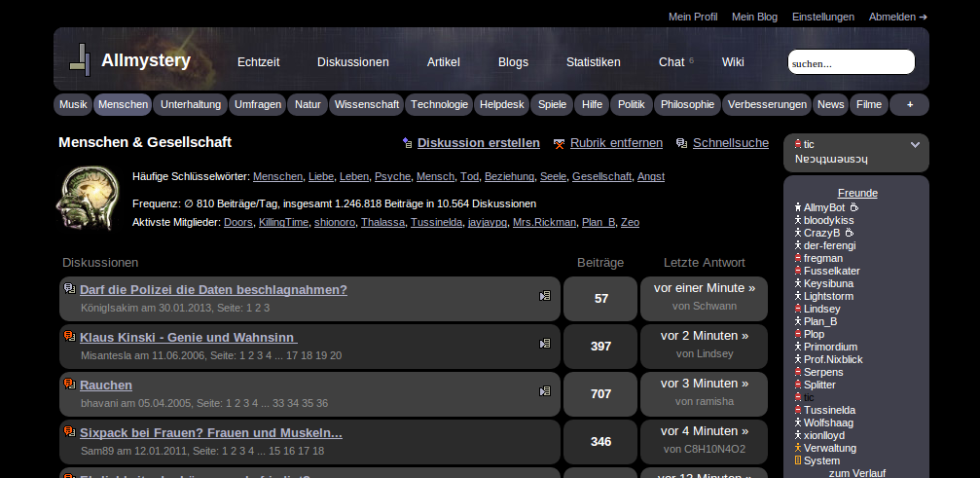Click keyword link Psyche

tap(392, 177)
